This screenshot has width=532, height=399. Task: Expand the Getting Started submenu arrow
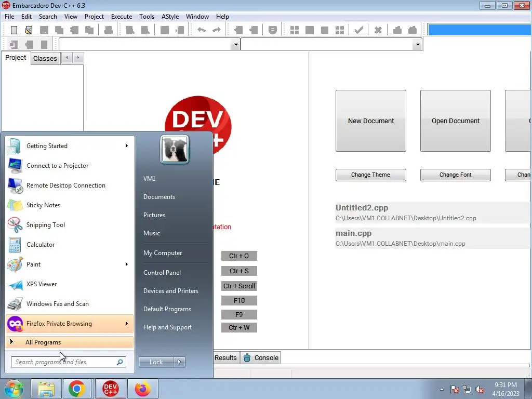(x=127, y=146)
